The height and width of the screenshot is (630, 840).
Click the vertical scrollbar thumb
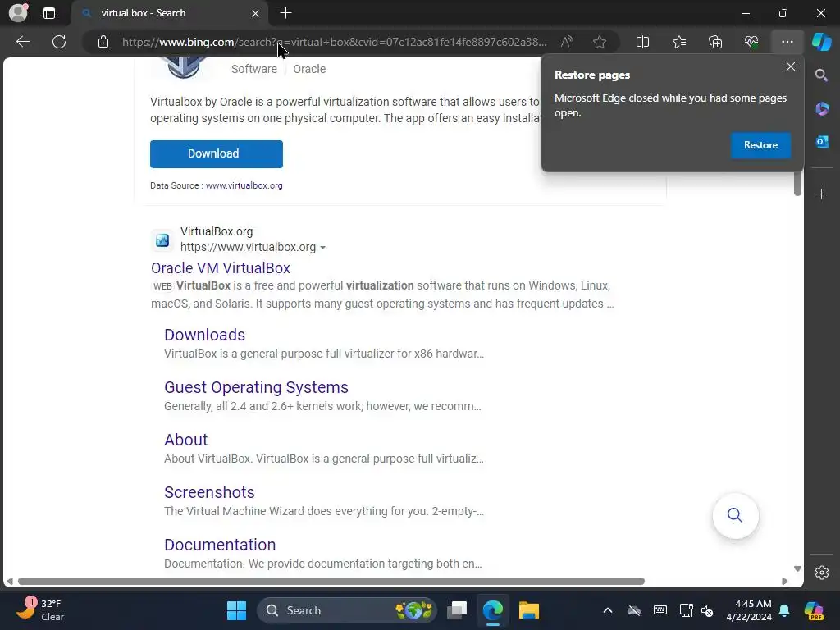(x=797, y=182)
